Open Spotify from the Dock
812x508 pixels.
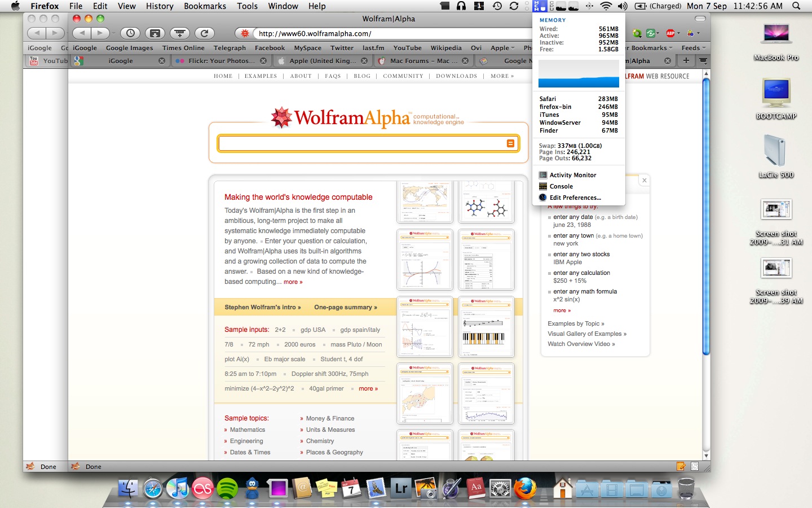pyautogui.click(x=227, y=489)
